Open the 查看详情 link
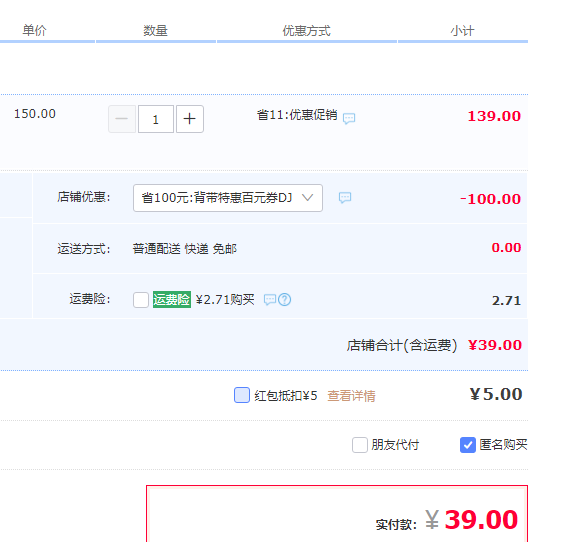The height and width of the screenshot is (542, 562). pos(351,396)
